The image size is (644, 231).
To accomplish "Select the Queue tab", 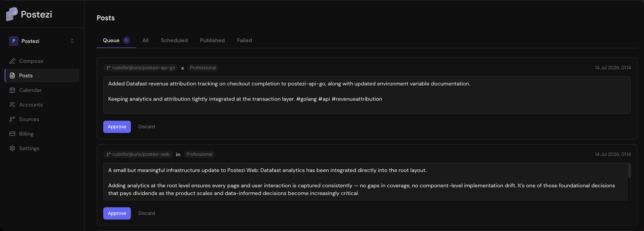I will pyautogui.click(x=116, y=40).
